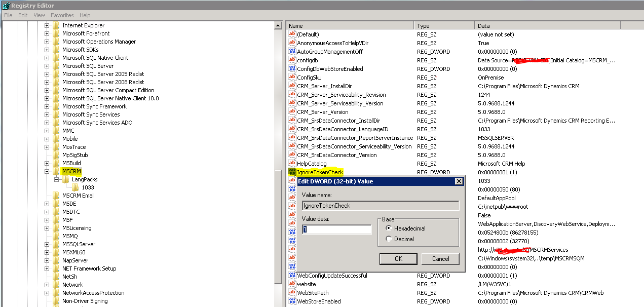The width and height of the screenshot is (644, 307).
Task: Open the Help menu
Action: coord(85,15)
